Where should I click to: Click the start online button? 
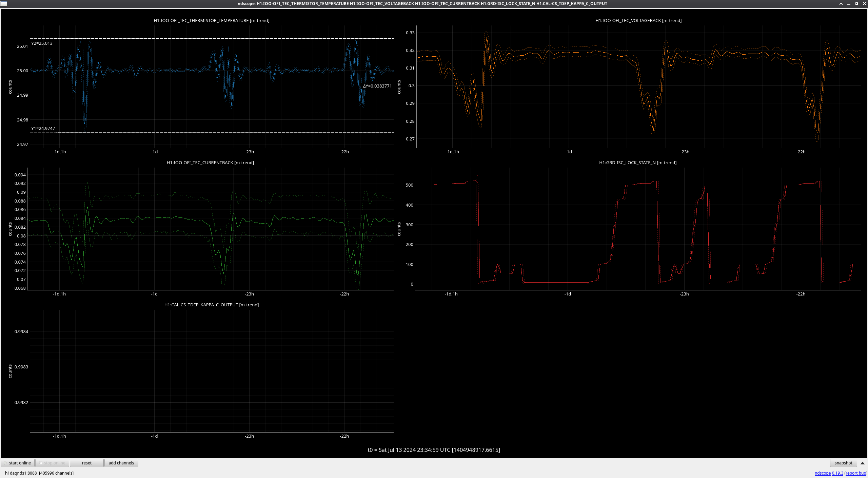coord(18,463)
